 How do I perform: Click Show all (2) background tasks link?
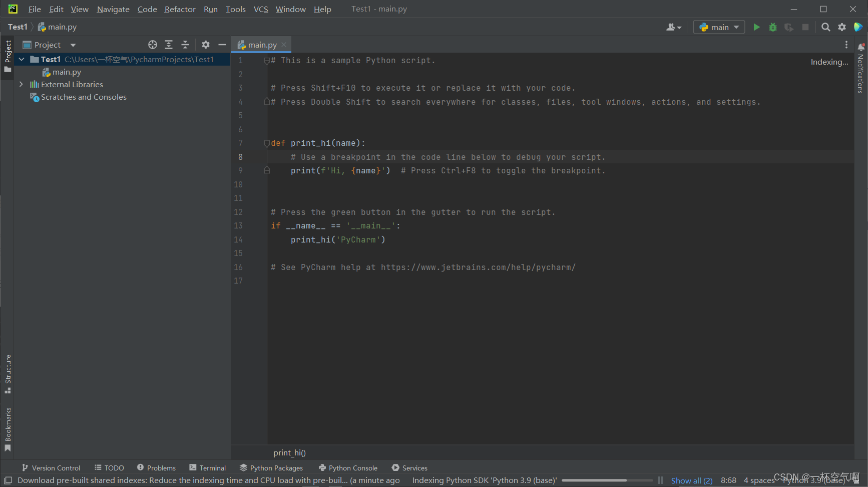point(692,480)
